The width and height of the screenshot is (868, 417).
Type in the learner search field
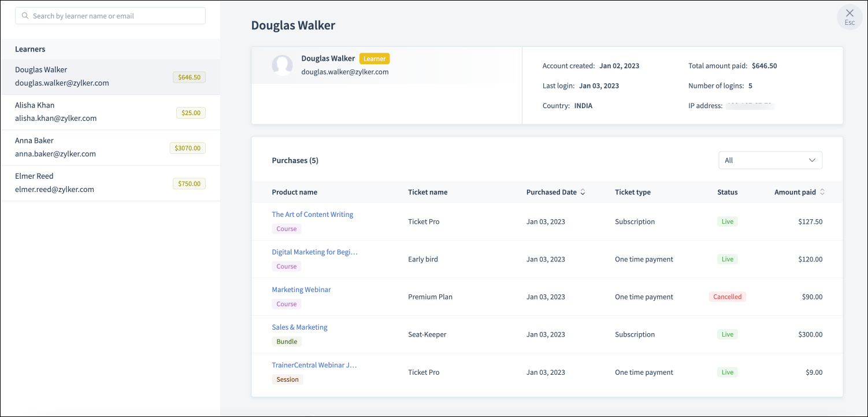(x=116, y=16)
